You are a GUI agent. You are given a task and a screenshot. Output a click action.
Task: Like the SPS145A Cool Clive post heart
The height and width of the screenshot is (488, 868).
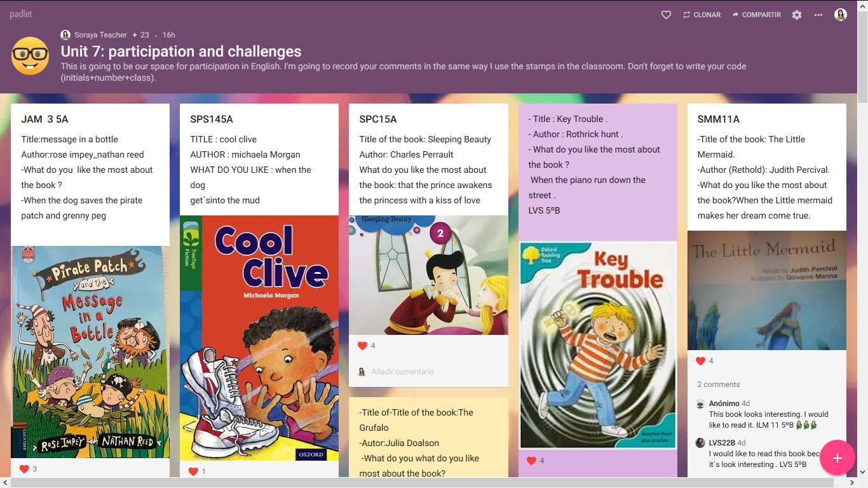pos(193,471)
